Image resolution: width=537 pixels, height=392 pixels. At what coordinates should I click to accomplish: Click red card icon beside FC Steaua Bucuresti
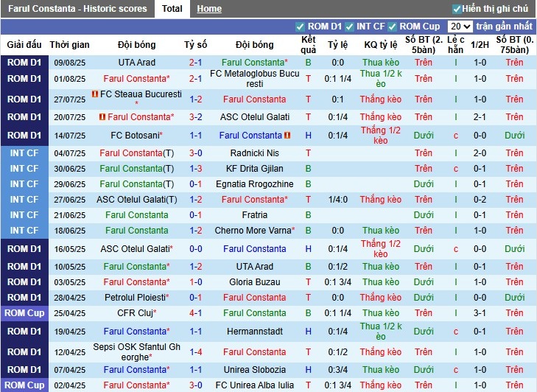click(95, 95)
